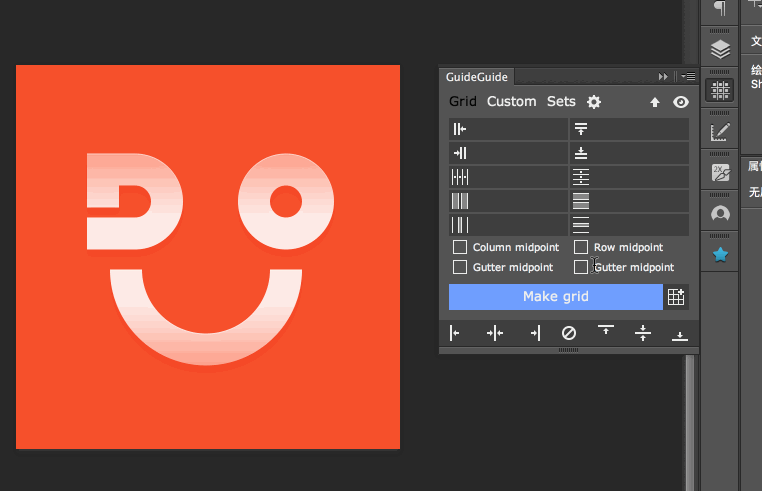Click the right margin input field
Image resolution: width=762 pixels, height=491 pixels.
pos(508,153)
